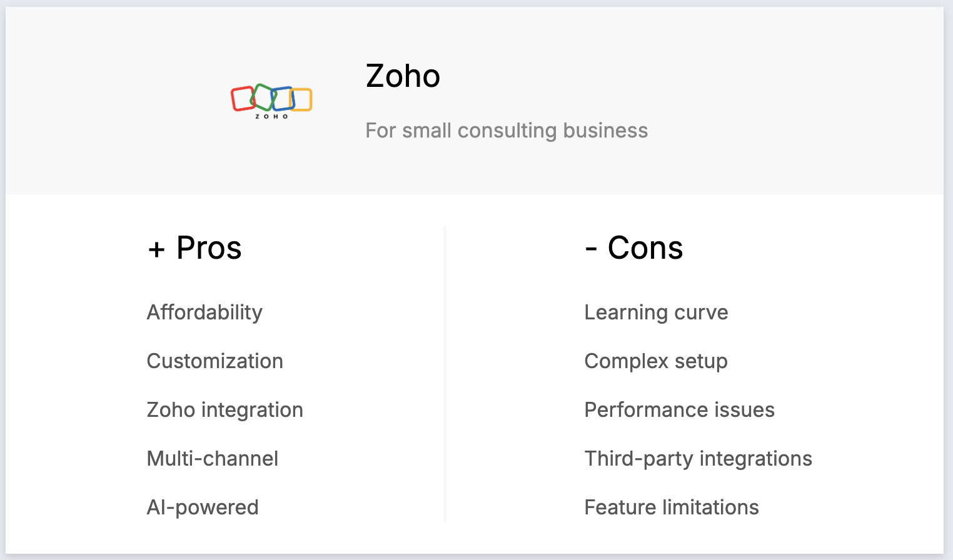Click the Zoho heading title
This screenshot has height=560, width=953.
[403, 76]
